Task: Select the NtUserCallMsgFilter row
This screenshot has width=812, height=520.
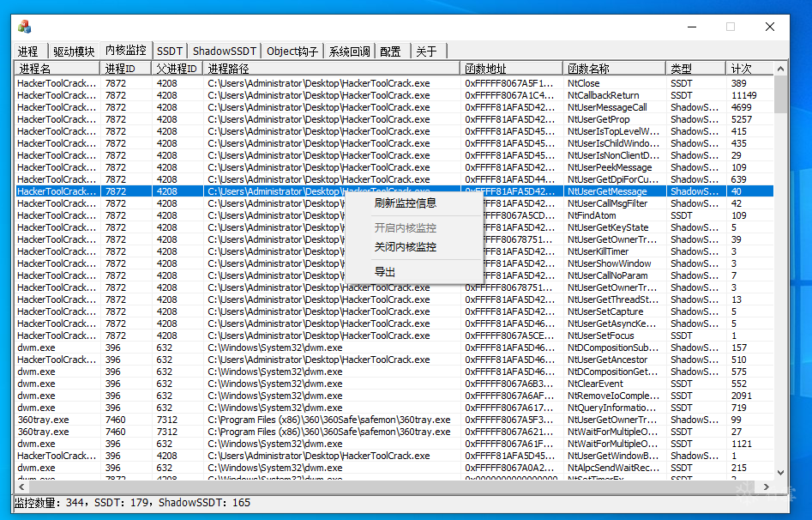Action: pos(394,203)
